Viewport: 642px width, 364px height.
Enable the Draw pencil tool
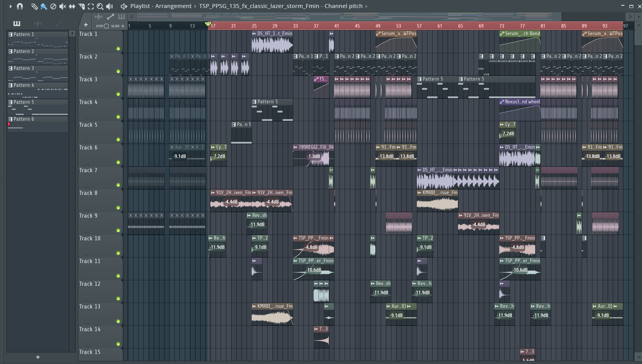point(34,6)
